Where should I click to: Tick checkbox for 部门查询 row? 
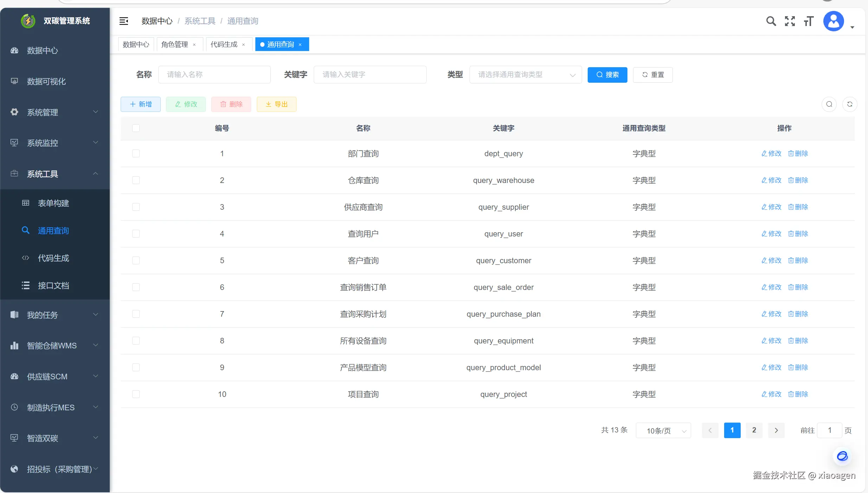point(136,153)
